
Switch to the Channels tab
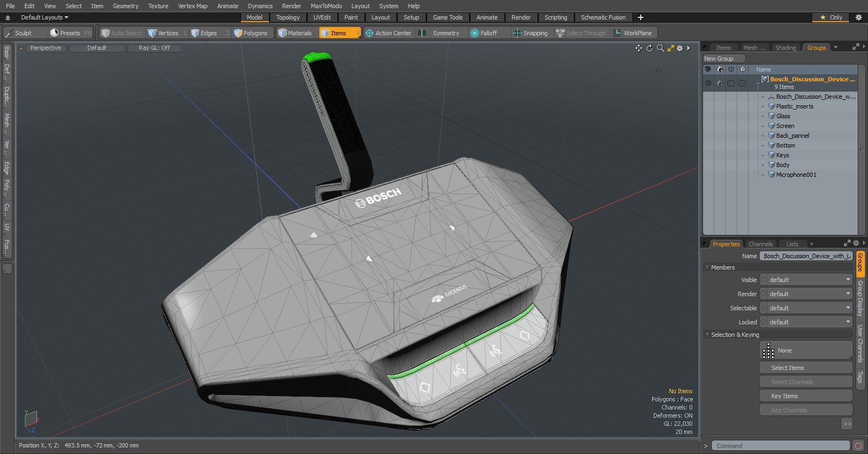pos(760,244)
